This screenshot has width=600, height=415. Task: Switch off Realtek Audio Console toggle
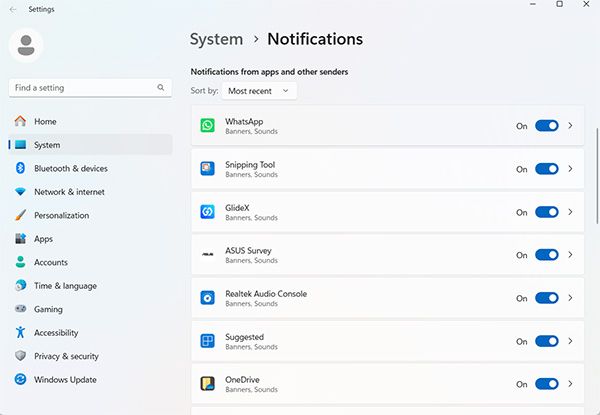546,298
